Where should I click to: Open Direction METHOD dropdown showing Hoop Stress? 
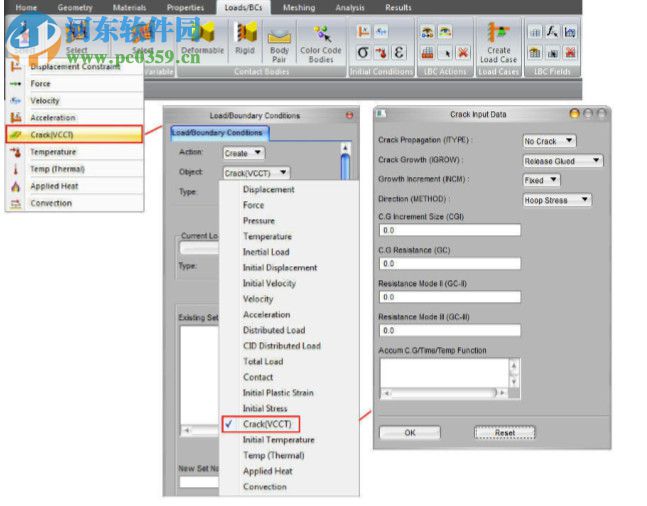tap(556, 200)
